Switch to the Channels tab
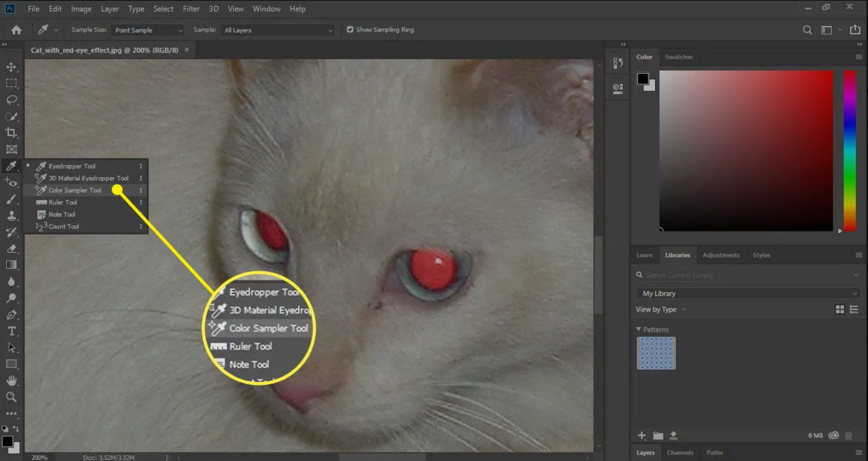The height and width of the screenshot is (461, 868). click(680, 453)
